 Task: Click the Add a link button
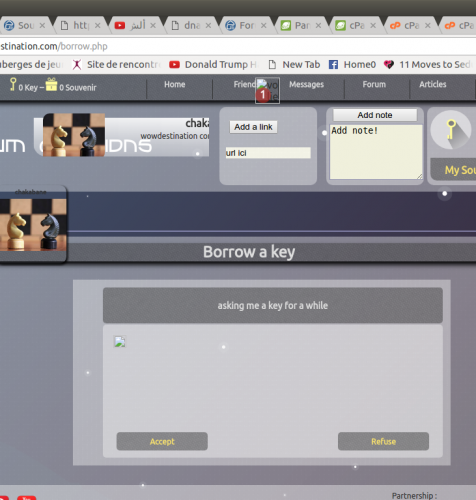click(253, 127)
